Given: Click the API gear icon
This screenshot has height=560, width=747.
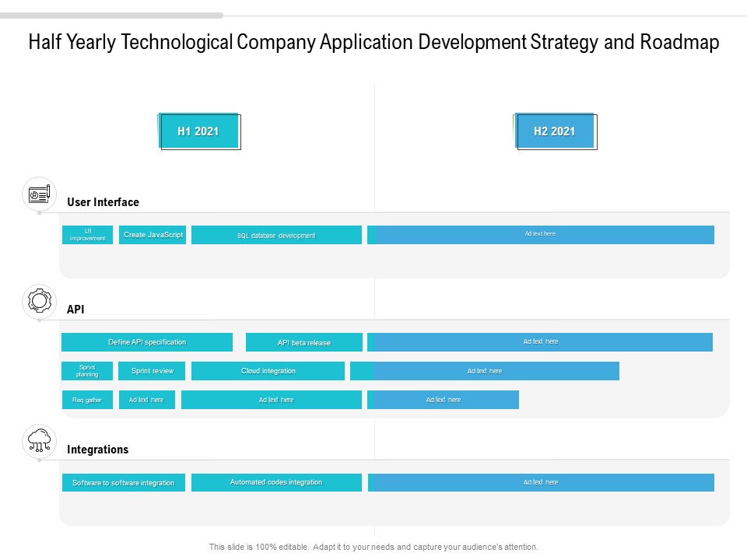Looking at the screenshot, I should (x=39, y=301).
